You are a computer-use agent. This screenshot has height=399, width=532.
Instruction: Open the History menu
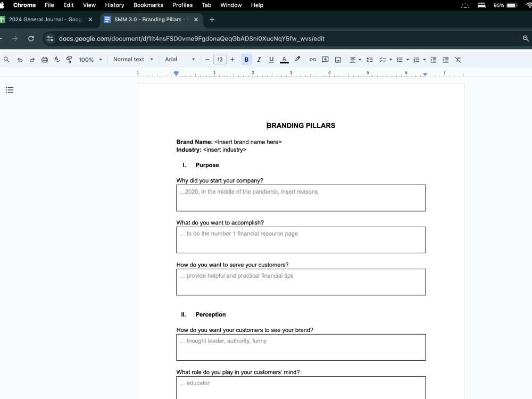tap(114, 5)
